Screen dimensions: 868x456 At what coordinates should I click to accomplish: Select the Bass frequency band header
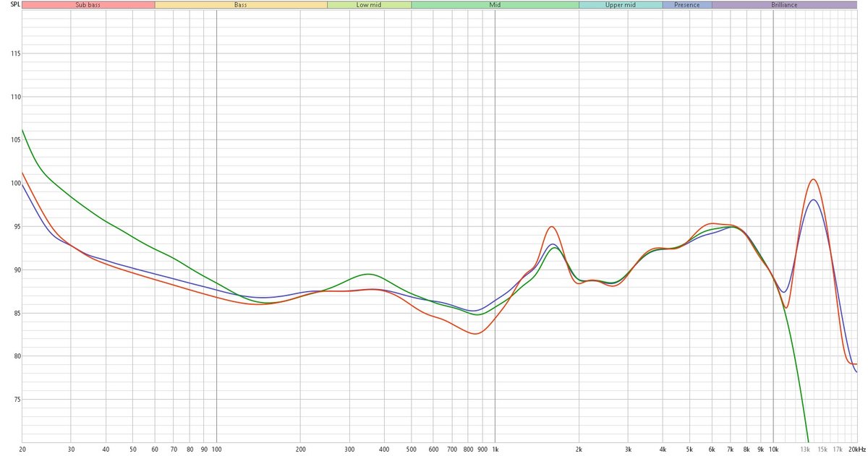(240, 5)
